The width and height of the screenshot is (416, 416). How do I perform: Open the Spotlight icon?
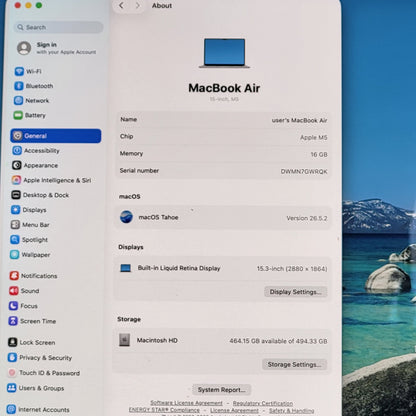[15, 240]
